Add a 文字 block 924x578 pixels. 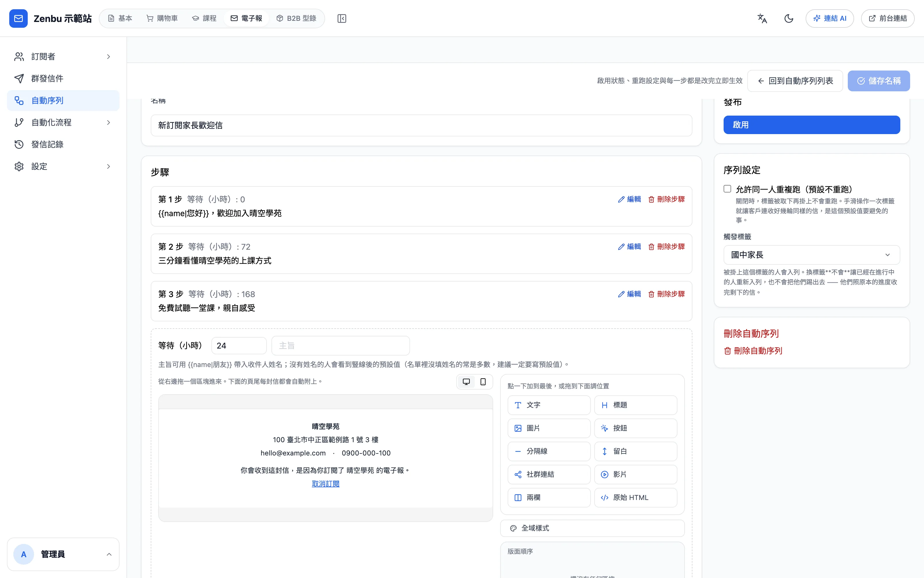pos(549,405)
